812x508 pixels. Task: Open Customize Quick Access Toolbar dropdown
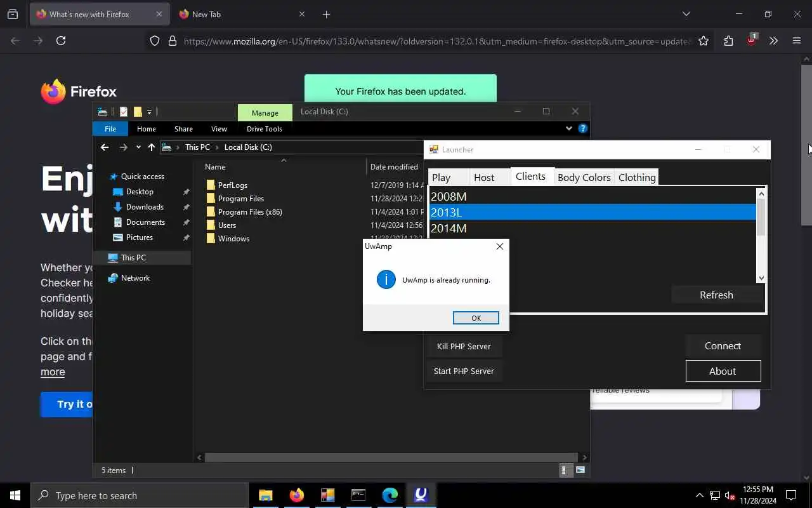150,112
